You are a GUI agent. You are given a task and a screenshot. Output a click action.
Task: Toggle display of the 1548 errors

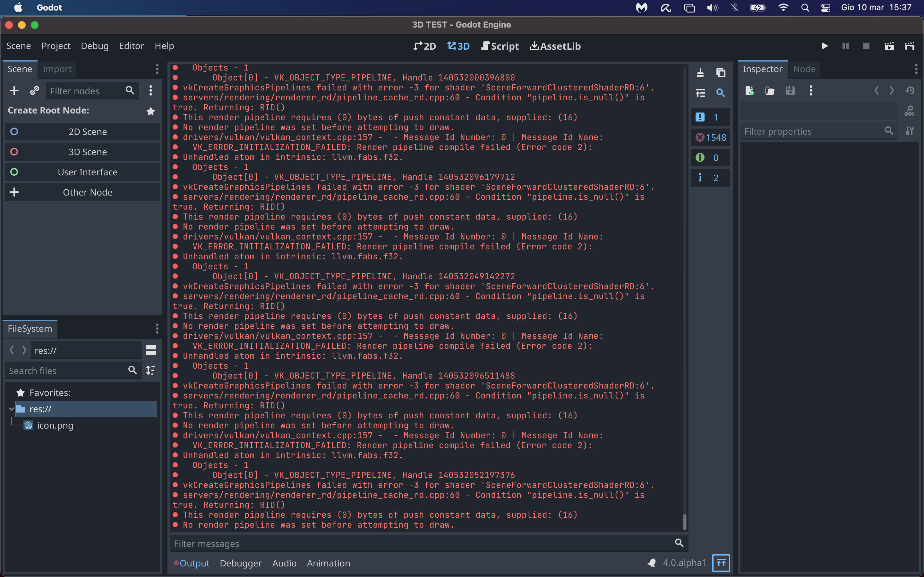point(711,137)
